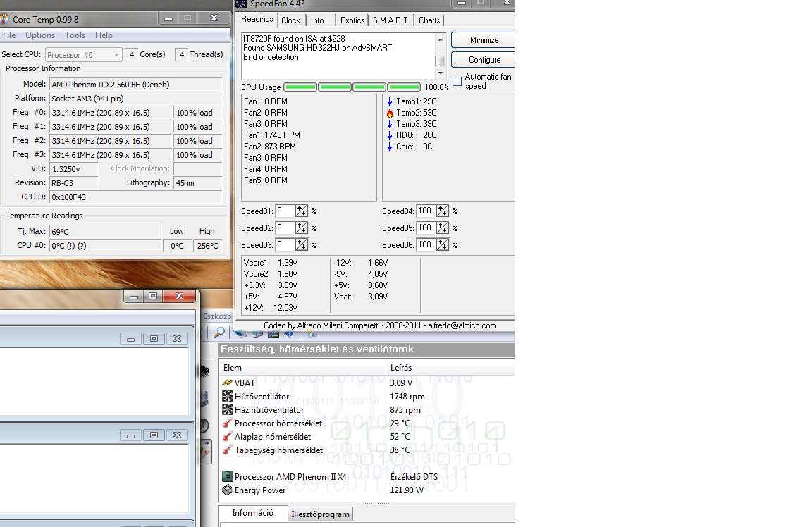
Task: Click the Core blue down-arrow icon
Action: [390, 147]
